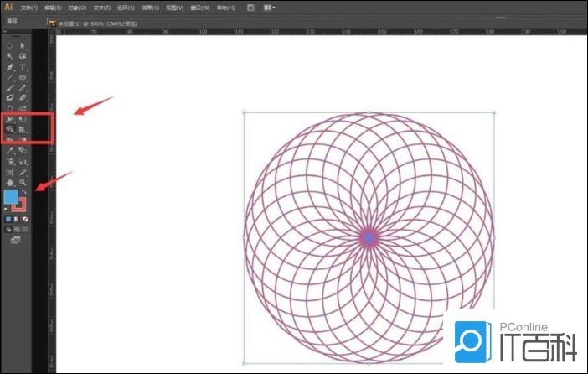
Task: Switch paint mode to solid Color
Action: point(8,219)
